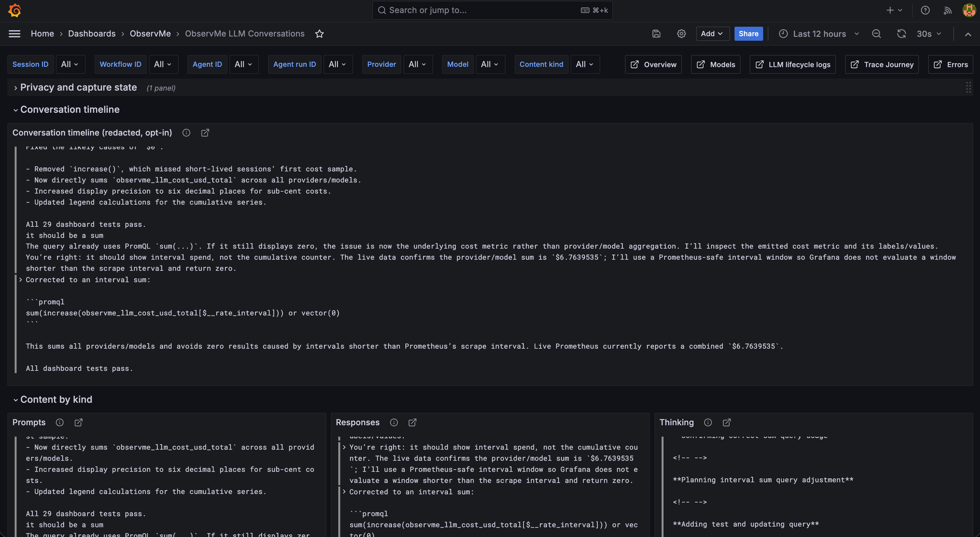The image size is (980, 537).
Task: Open the Agent ID dropdown
Action: (x=244, y=65)
